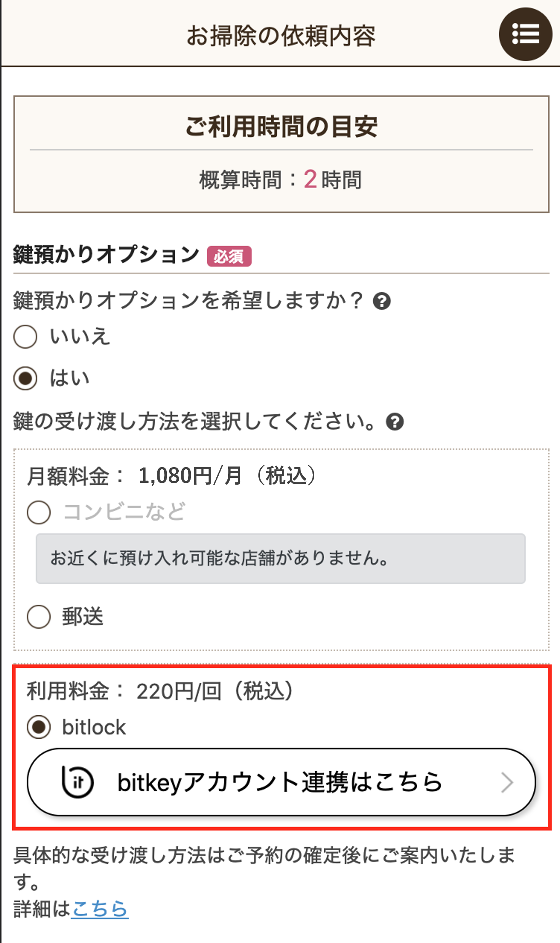Click the bitlock label text
Viewport: 560px width, 943px height.
(x=94, y=727)
